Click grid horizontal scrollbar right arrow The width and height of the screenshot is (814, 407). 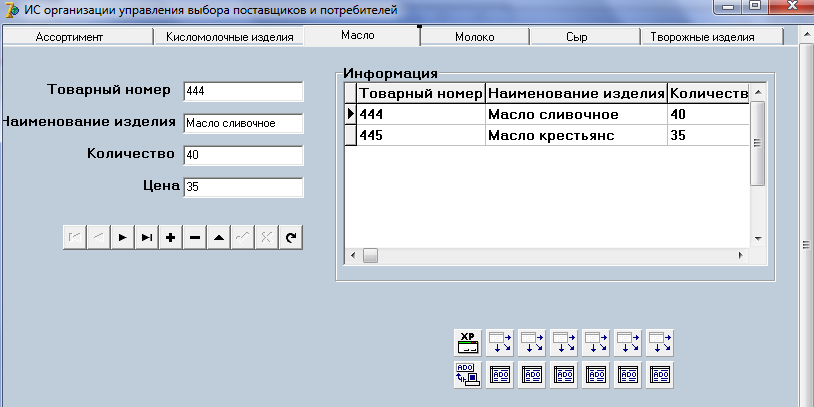pos(741,256)
